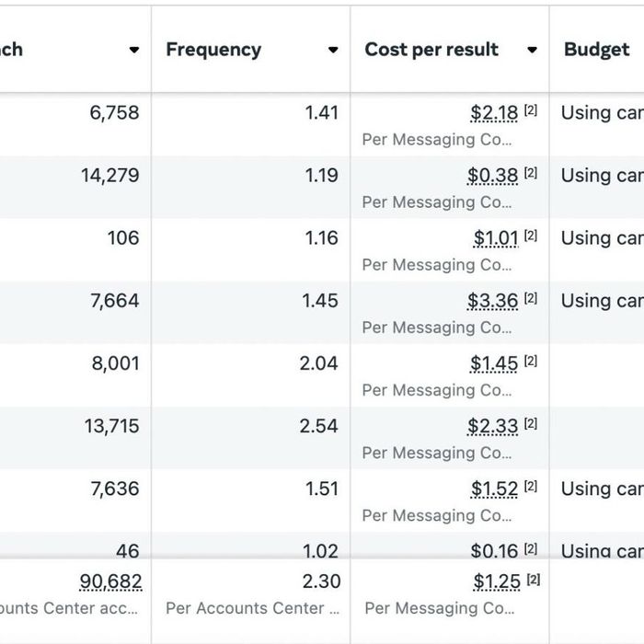The image size is (644, 644).
Task: Open the Frequency column dropdown arrow
Action: [x=333, y=51]
